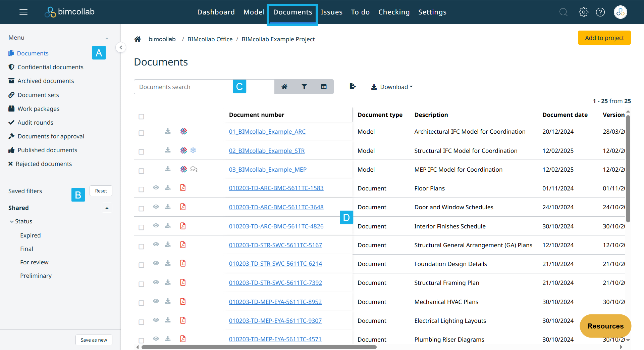Open the hamburger menu icon

click(x=23, y=12)
